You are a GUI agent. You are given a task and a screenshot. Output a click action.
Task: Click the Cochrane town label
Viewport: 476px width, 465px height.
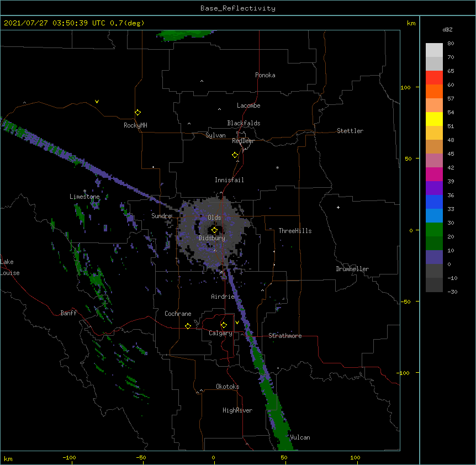point(178,314)
